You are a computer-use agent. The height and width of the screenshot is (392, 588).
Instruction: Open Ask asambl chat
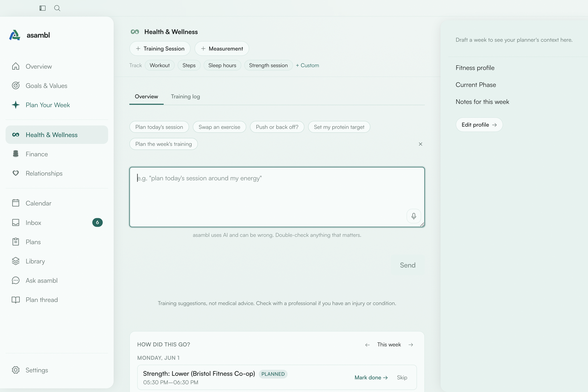pos(57,281)
